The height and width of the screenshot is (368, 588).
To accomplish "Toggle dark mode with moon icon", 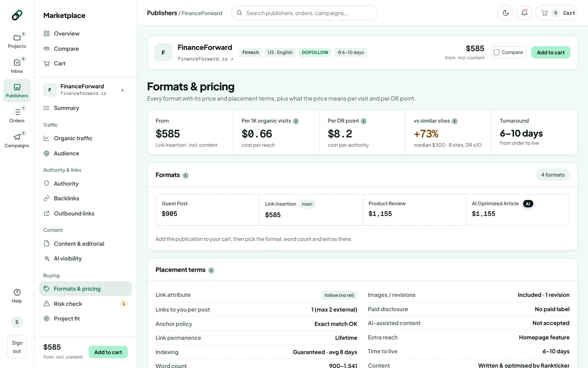I will point(506,13).
